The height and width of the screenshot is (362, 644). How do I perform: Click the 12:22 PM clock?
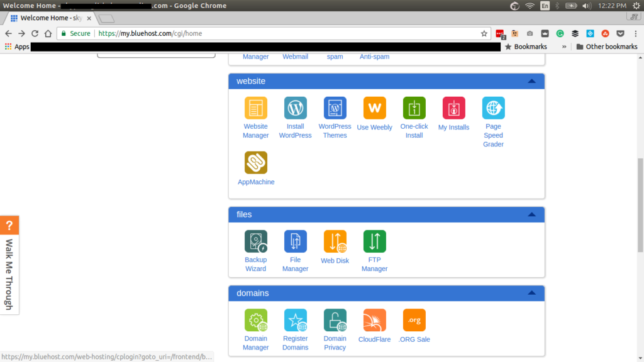click(612, 6)
